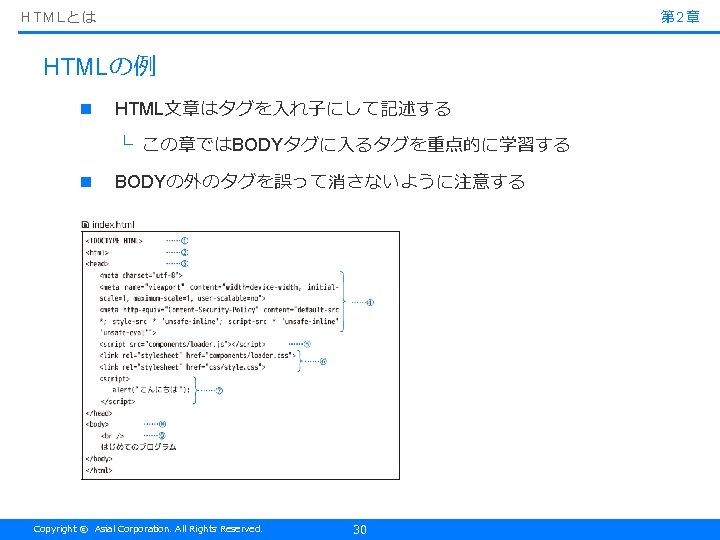Click the opening "<body>" tag line
The height and width of the screenshot is (540, 720).
pyautogui.click(x=97, y=424)
